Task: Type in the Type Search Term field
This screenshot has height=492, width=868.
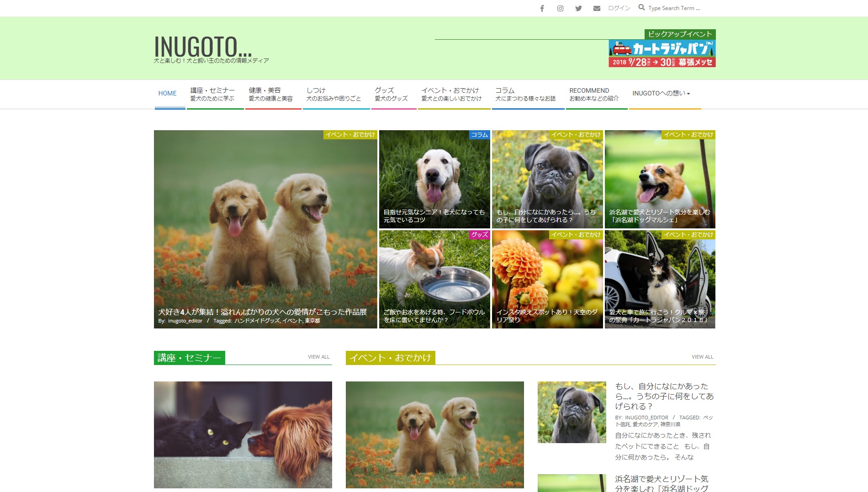Action: point(674,8)
